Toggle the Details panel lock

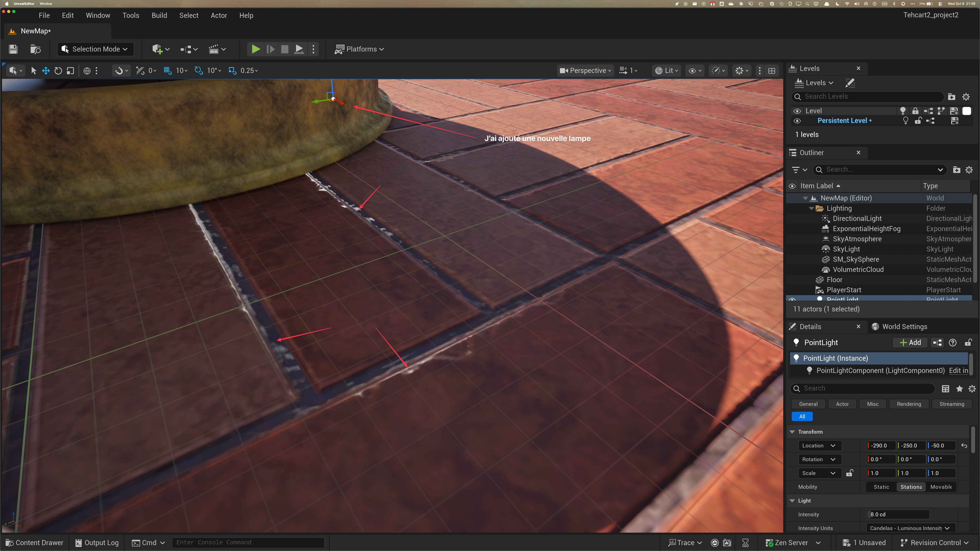(x=968, y=343)
